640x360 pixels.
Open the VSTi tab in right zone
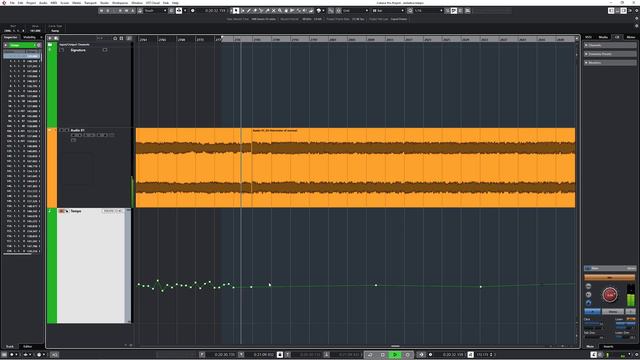click(589, 37)
